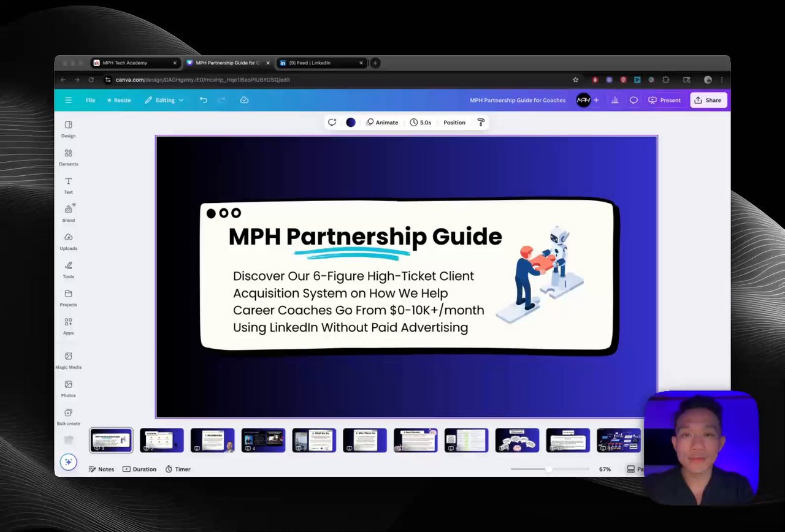
Task: Select the Text tool in sidebar
Action: tap(68, 185)
